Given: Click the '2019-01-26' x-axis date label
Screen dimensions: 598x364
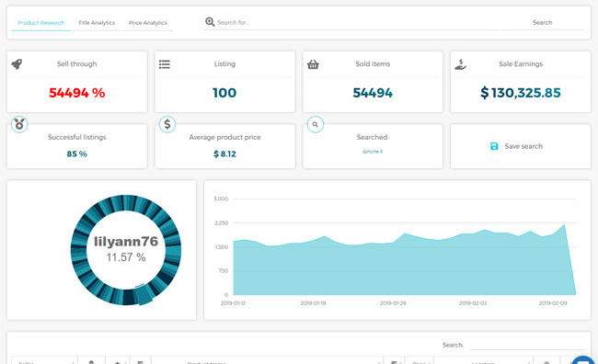Looking at the screenshot, I should pyautogui.click(x=393, y=303).
